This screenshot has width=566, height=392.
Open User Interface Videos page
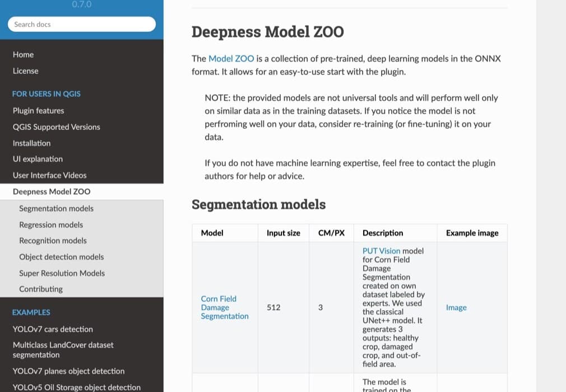(49, 175)
